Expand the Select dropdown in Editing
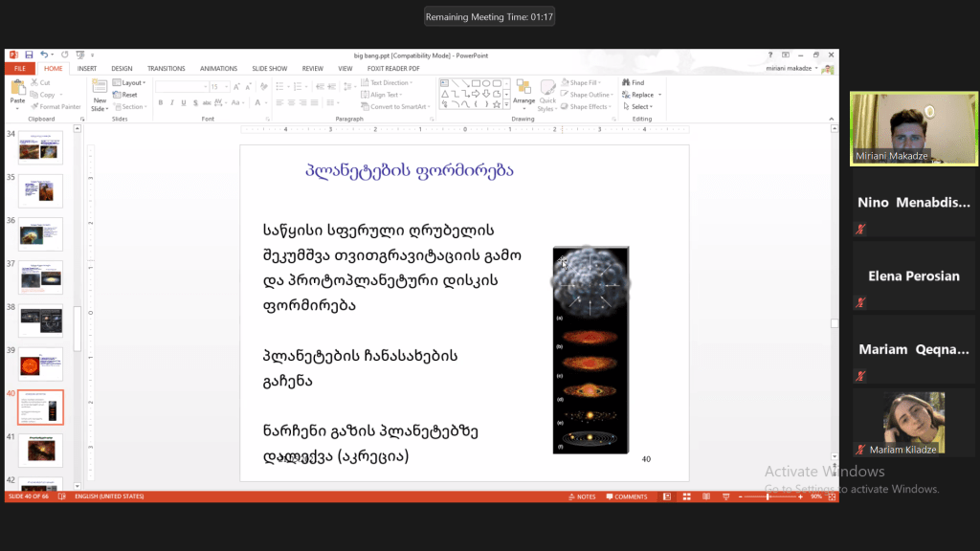This screenshot has height=551, width=980. 642,107
